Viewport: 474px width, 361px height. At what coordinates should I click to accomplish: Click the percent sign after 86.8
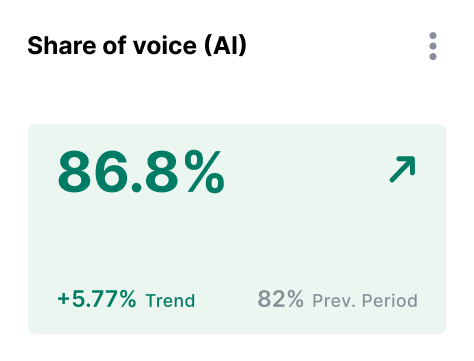click(x=205, y=171)
